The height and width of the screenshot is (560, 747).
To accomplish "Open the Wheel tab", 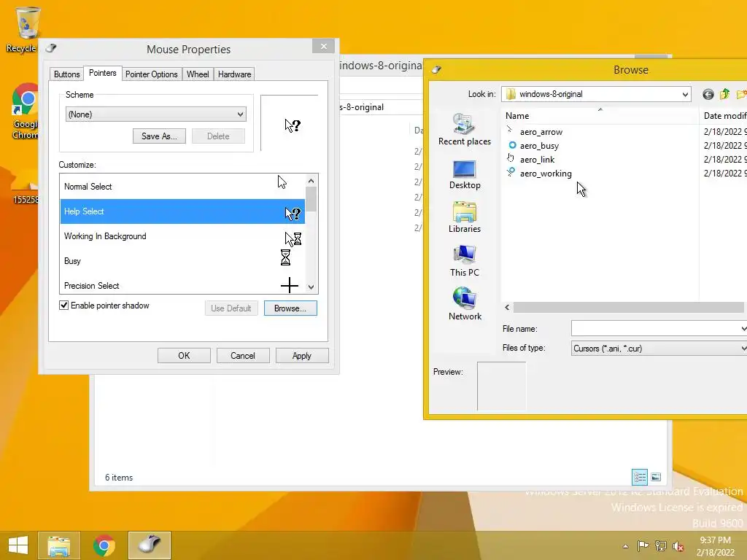I will pyautogui.click(x=198, y=74).
